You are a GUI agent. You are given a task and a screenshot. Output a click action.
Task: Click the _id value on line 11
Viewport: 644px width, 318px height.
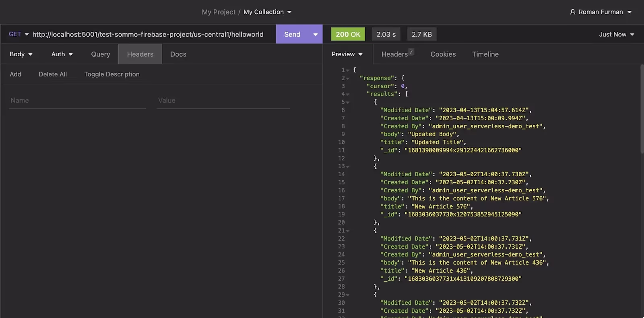pos(463,150)
